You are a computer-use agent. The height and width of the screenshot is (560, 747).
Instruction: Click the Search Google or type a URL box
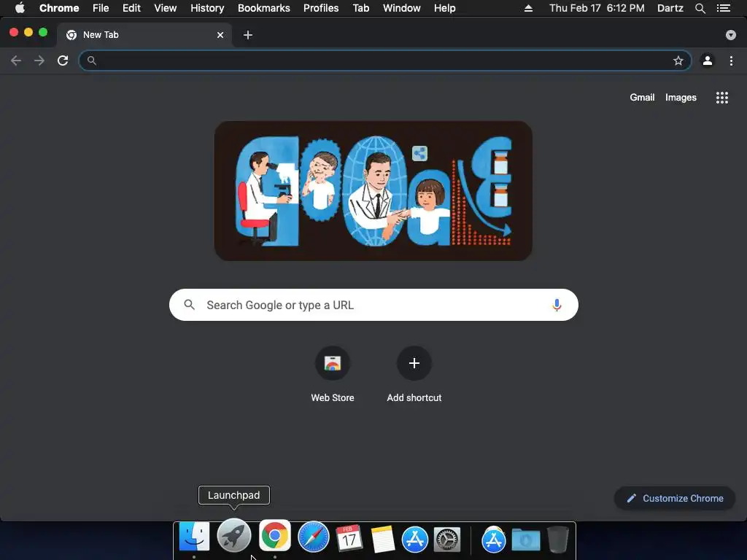click(373, 305)
